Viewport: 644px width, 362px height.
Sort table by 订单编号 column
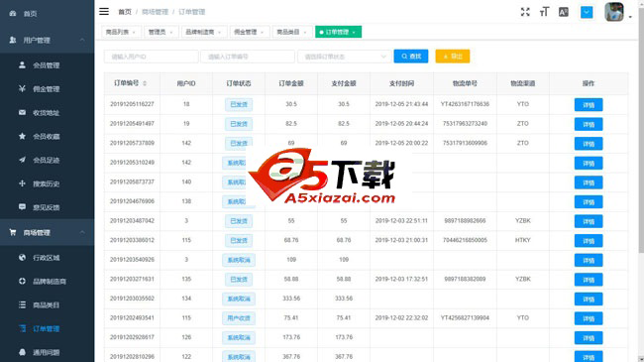130,83
